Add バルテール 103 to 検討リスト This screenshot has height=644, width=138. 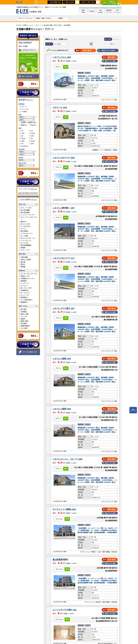point(110,111)
